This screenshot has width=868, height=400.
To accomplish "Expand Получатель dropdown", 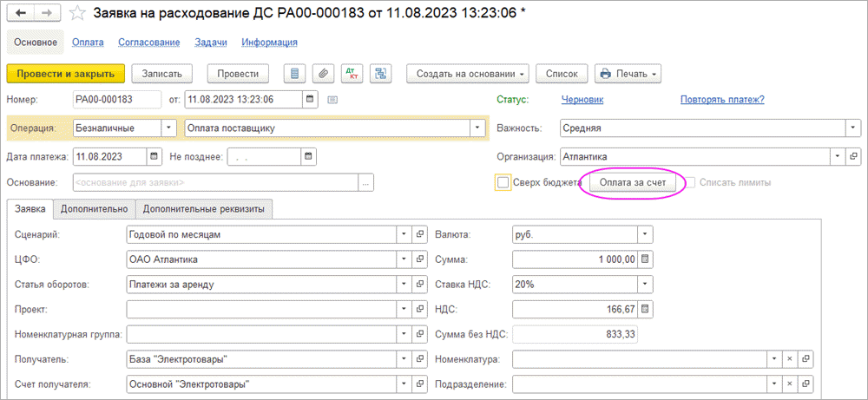I will coord(404,359).
